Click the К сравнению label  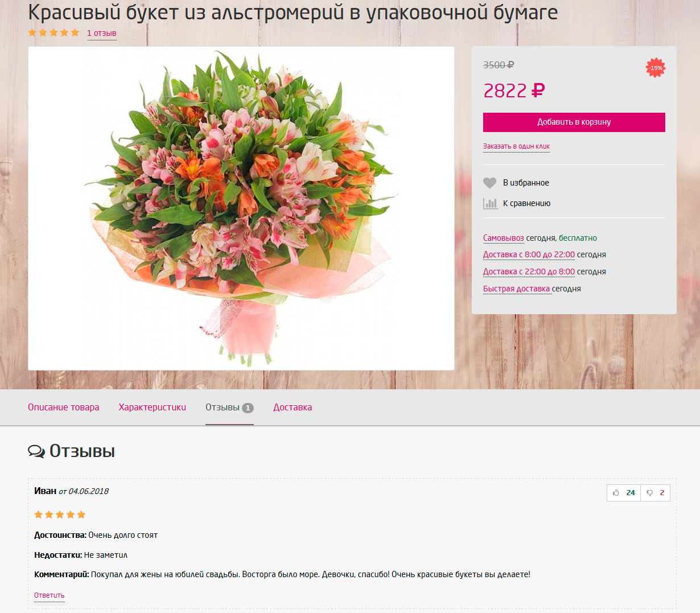point(527,203)
